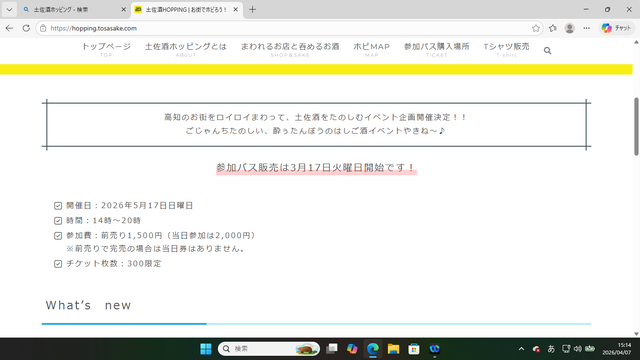Show hidden system tray icons chevron

point(521,349)
